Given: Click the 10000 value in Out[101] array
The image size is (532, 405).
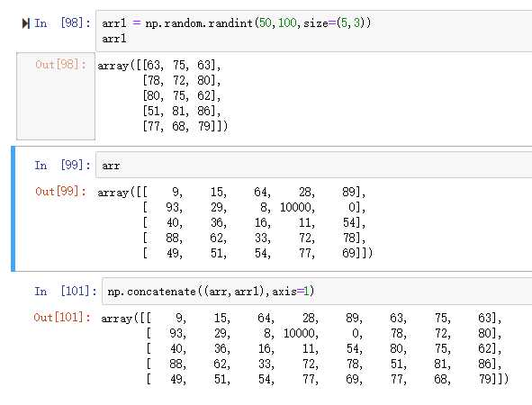Looking at the screenshot, I should [x=301, y=333].
